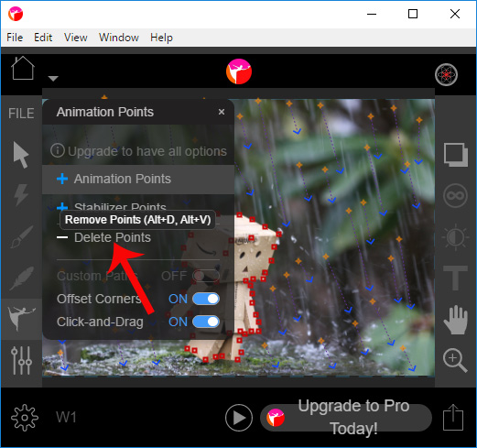Open the Help menu

click(161, 38)
